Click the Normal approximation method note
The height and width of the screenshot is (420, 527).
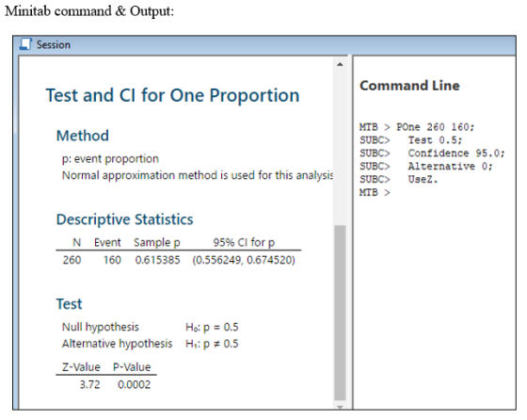(198, 175)
